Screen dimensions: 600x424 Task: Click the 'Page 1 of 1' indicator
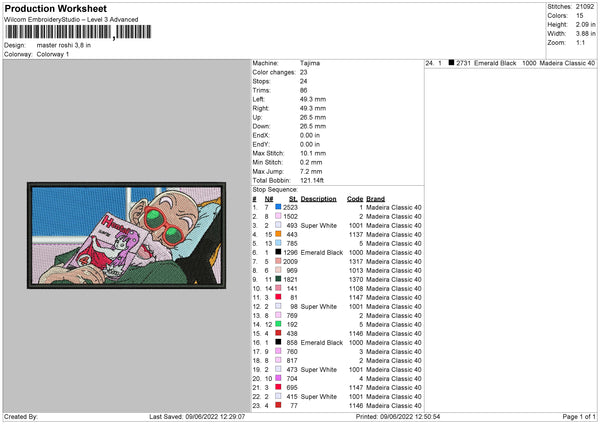coord(579,416)
